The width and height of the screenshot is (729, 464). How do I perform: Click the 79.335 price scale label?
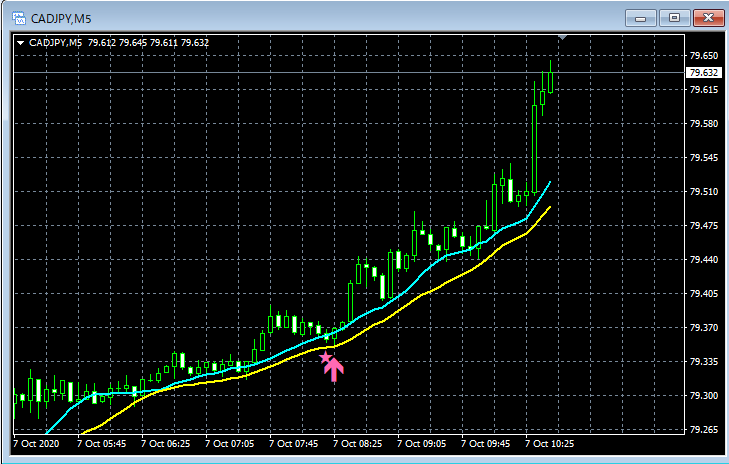click(x=703, y=361)
